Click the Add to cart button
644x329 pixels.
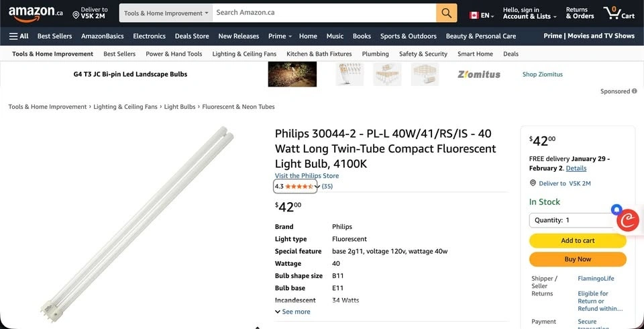578,240
